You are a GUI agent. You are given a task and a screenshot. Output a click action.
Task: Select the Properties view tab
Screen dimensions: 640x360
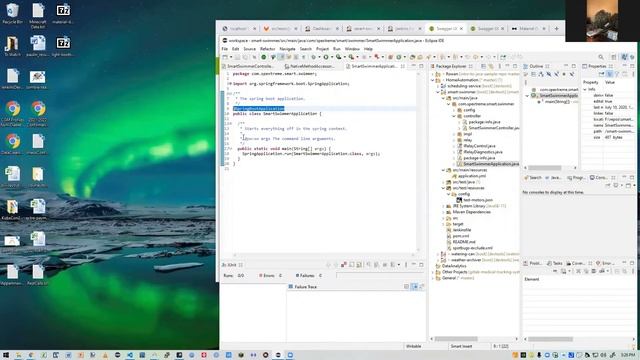click(x=597, y=66)
